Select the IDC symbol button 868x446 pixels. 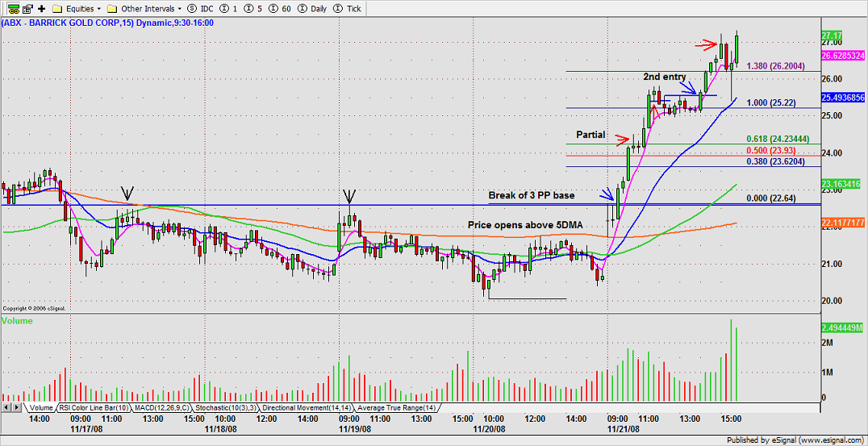pos(200,9)
